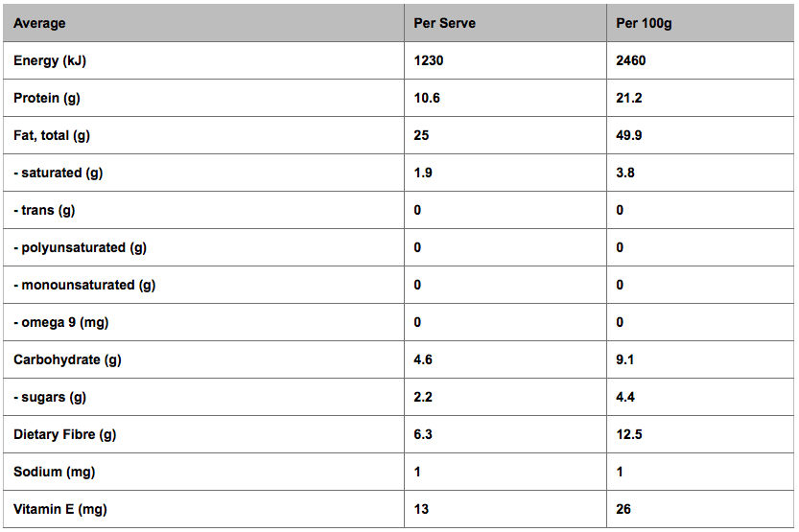Screen dimensions: 799x532
Task: Click the sugars per serve value 2.2
Action: 422,397
